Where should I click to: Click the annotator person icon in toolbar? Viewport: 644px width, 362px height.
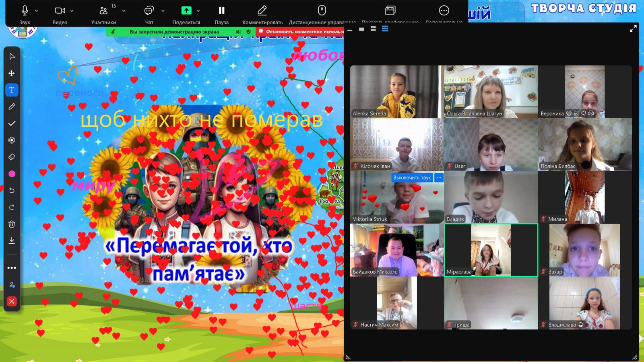12,285
